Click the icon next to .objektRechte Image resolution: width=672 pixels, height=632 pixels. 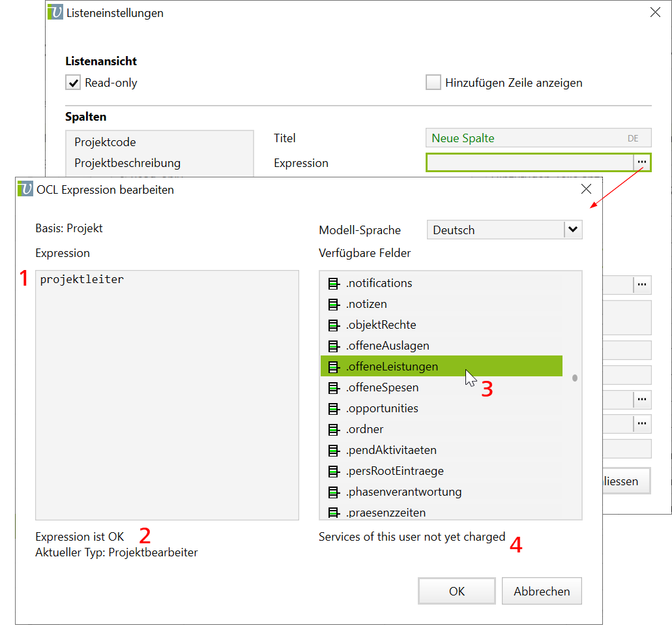pyautogui.click(x=333, y=325)
